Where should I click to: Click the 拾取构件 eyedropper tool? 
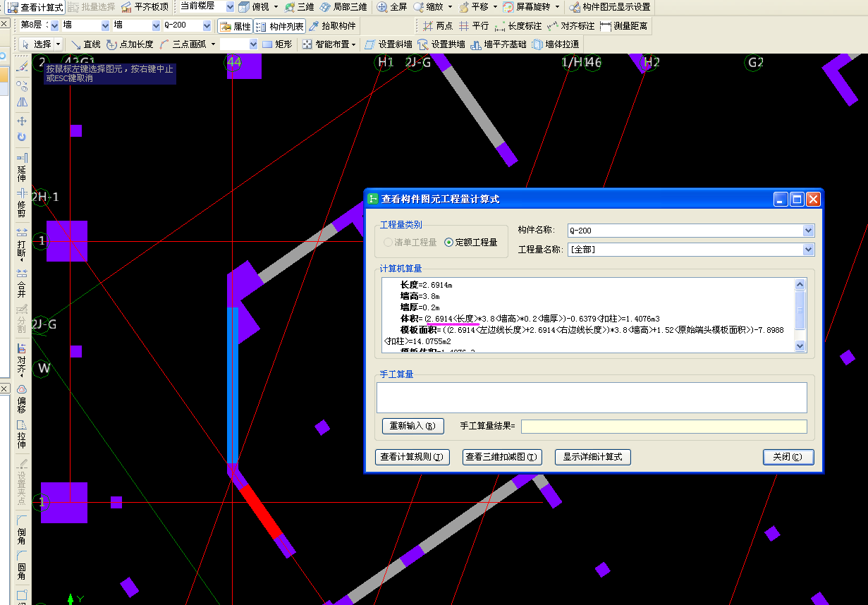coord(332,26)
